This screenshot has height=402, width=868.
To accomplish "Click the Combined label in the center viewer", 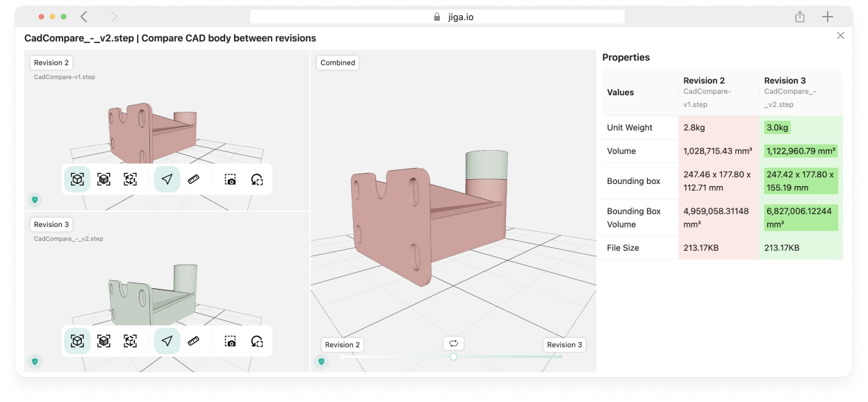I will point(338,62).
